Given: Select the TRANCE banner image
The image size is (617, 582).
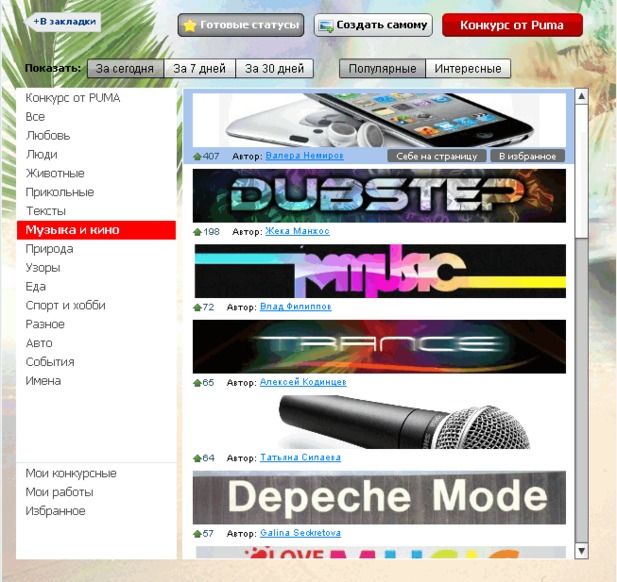Looking at the screenshot, I should click(379, 347).
